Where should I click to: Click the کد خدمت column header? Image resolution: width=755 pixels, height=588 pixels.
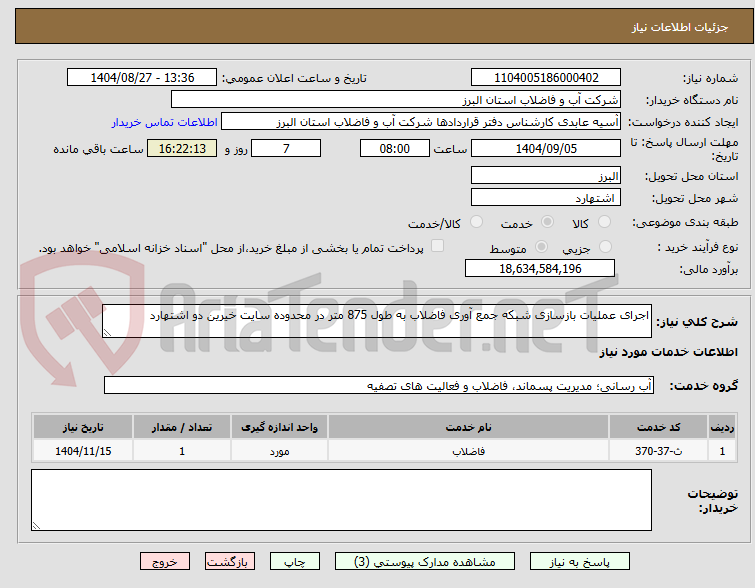click(658, 427)
